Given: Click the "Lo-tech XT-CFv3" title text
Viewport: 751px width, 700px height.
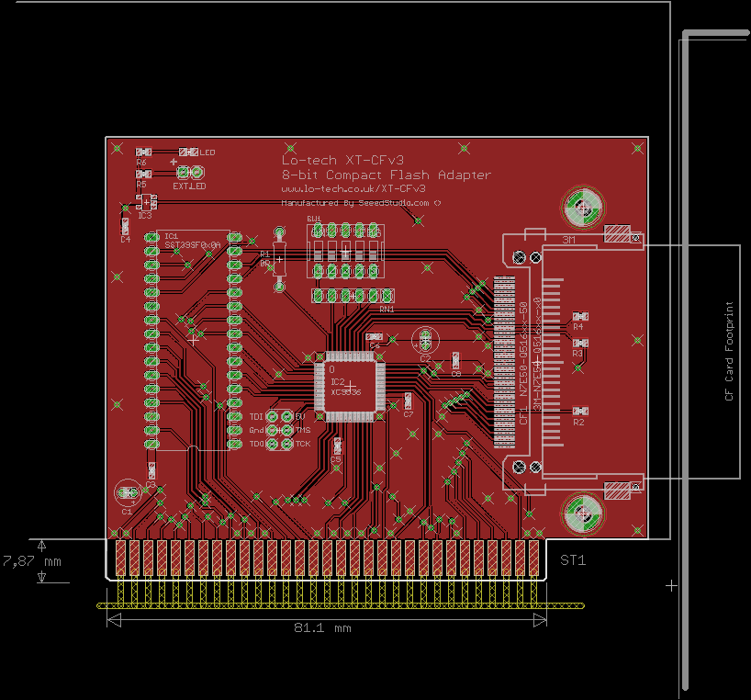Looking at the screenshot, I should [342, 160].
